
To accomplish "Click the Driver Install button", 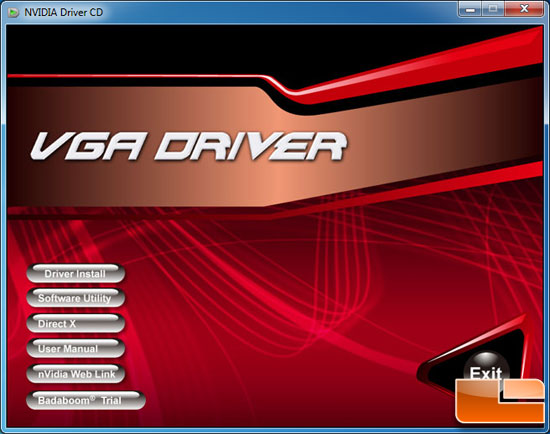I will click(75, 274).
